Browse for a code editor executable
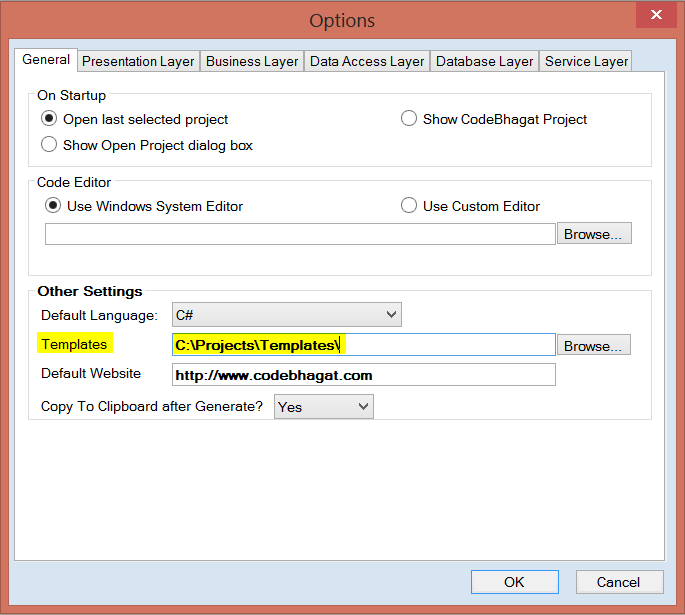The width and height of the screenshot is (685, 615). click(593, 234)
